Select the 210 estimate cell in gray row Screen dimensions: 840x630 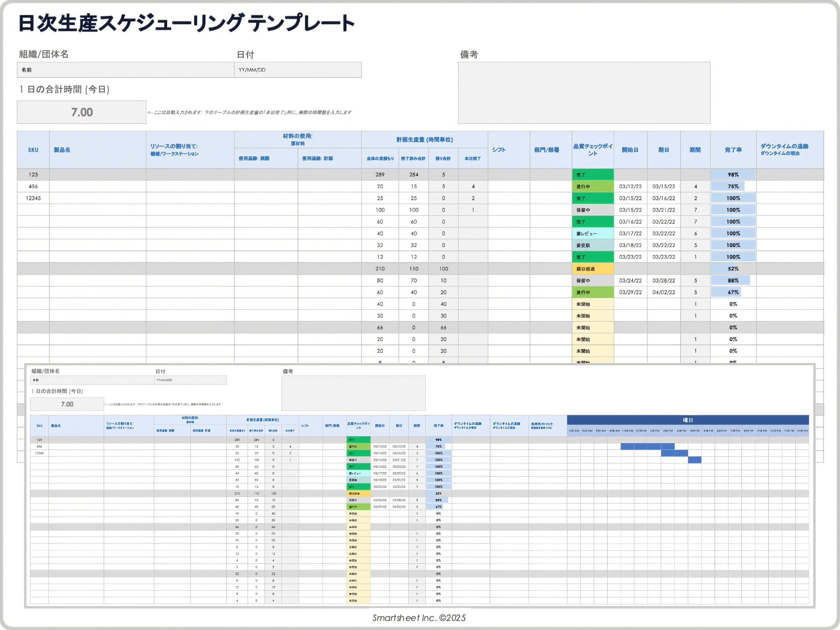(380, 269)
